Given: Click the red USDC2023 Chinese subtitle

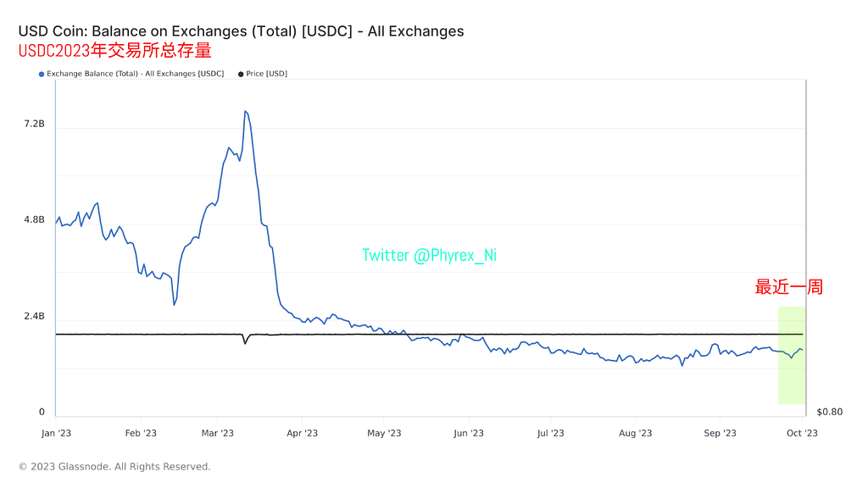Looking at the screenshot, I should [x=114, y=50].
